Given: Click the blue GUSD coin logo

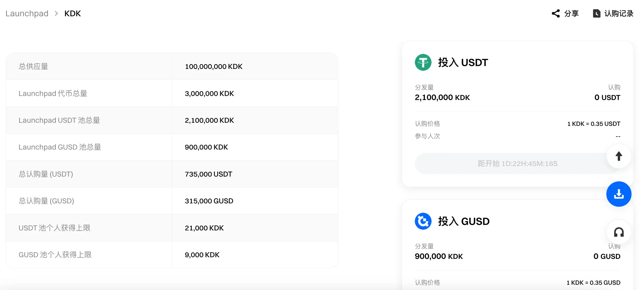Looking at the screenshot, I should coord(423,221).
